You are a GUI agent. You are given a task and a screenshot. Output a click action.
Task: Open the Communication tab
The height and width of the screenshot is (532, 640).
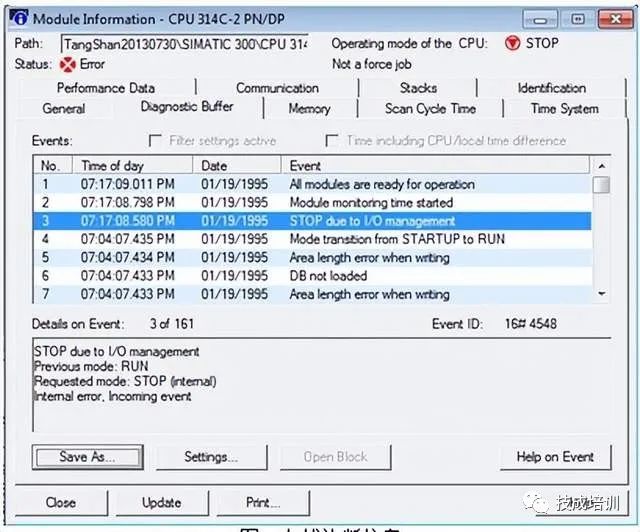(x=277, y=88)
